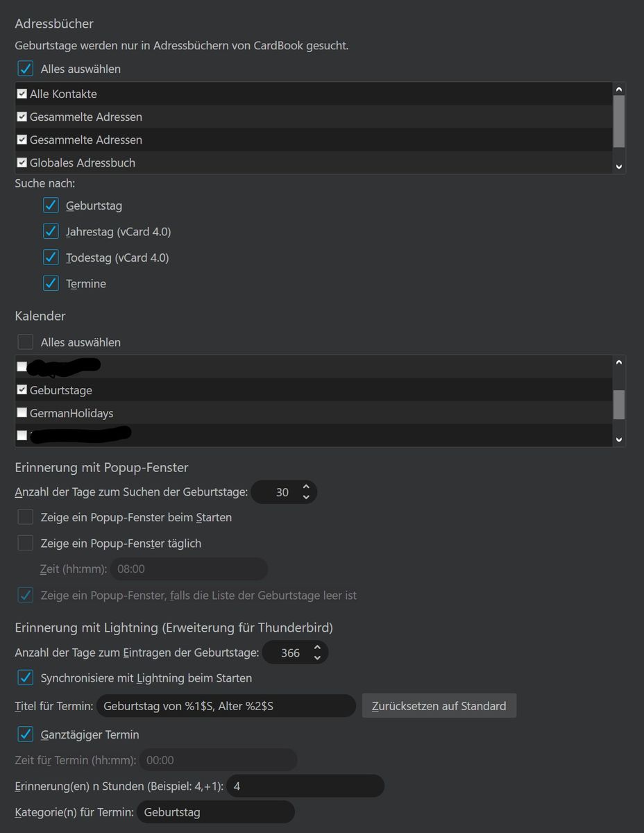Click Zurücksetzen auf Standard button
This screenshot has height=833, width=644.
coord(439,706)
